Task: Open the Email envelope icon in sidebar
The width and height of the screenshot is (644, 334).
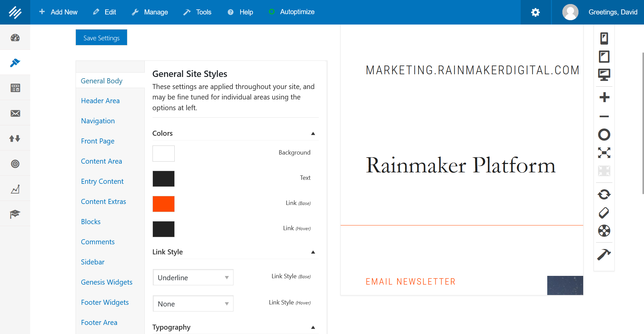Action: (x=15, y=113)
